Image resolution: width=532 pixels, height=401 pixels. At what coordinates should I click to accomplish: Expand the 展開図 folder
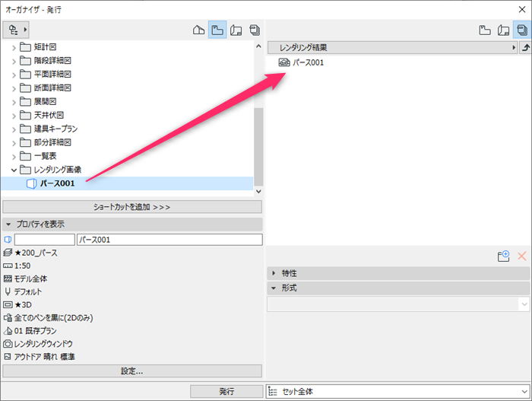(14, 102)
